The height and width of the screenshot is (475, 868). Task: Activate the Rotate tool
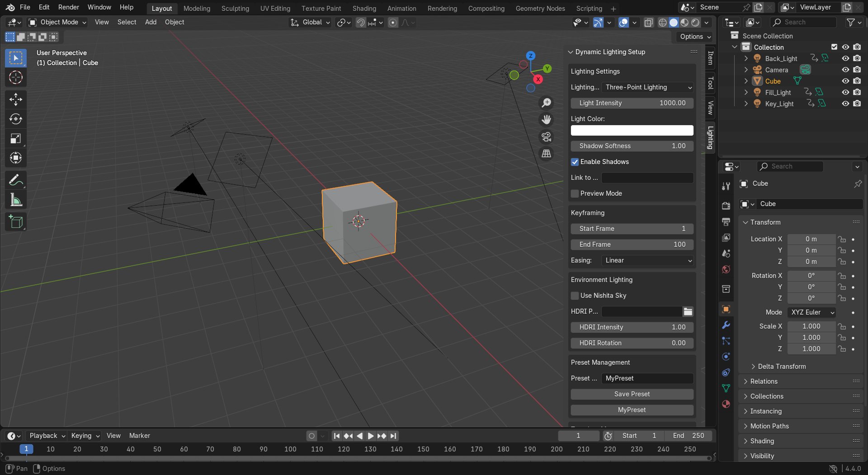pyautogui.click(x=16, y=119)
